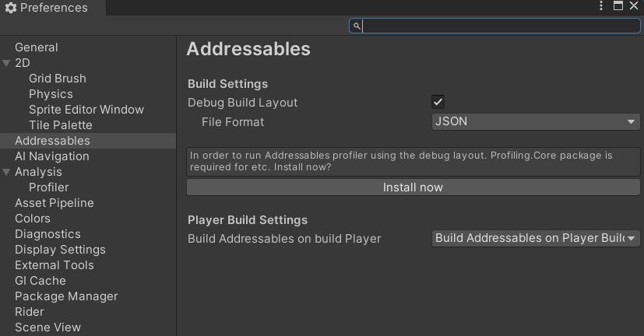
Task: Select Sprite Editor Window settings
Action: tap(88, 110)
